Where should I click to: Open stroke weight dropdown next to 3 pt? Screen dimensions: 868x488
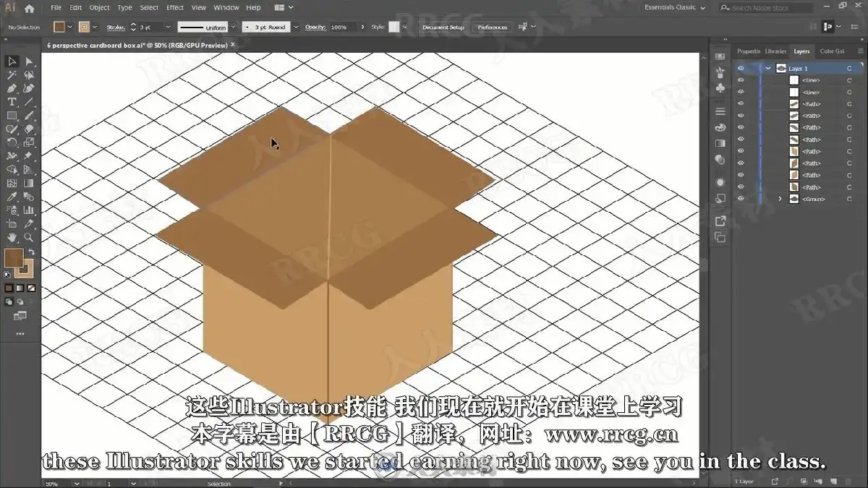coord(168,27)
